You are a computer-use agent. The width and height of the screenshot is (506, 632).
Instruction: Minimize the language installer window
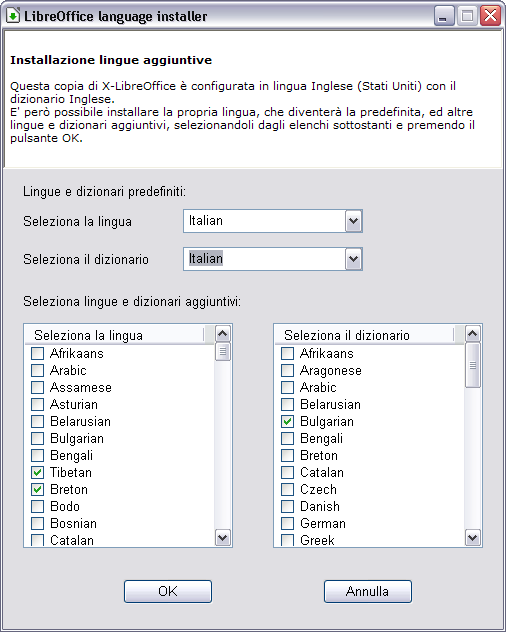[x=444, y=17]
